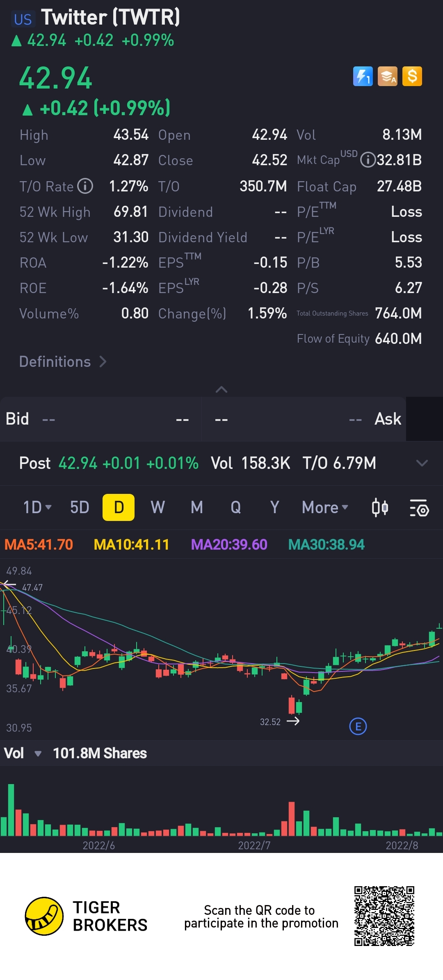This screenshot has width=443, height=980.
Task: Open Definitions link
Action: 63,362
